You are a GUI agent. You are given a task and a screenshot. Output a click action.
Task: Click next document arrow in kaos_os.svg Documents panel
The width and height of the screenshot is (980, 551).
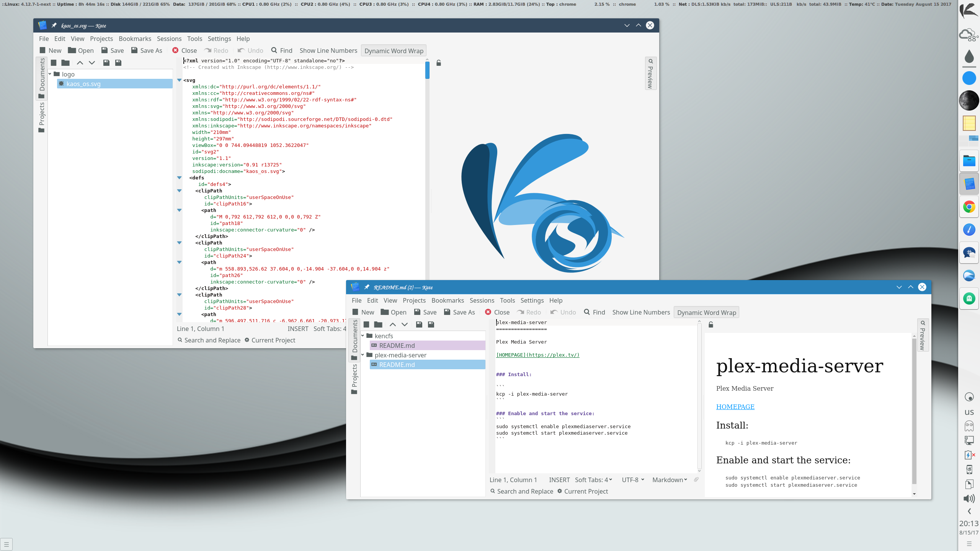point(92,63)
